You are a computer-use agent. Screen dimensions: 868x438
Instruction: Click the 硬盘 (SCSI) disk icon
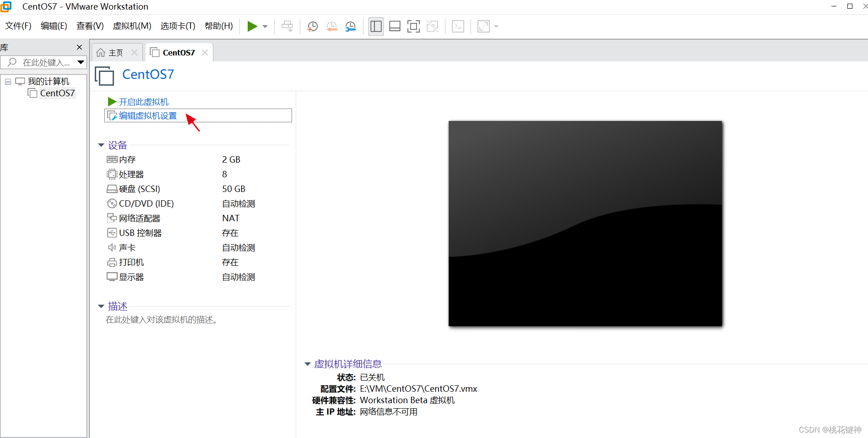tap(112, 189)
